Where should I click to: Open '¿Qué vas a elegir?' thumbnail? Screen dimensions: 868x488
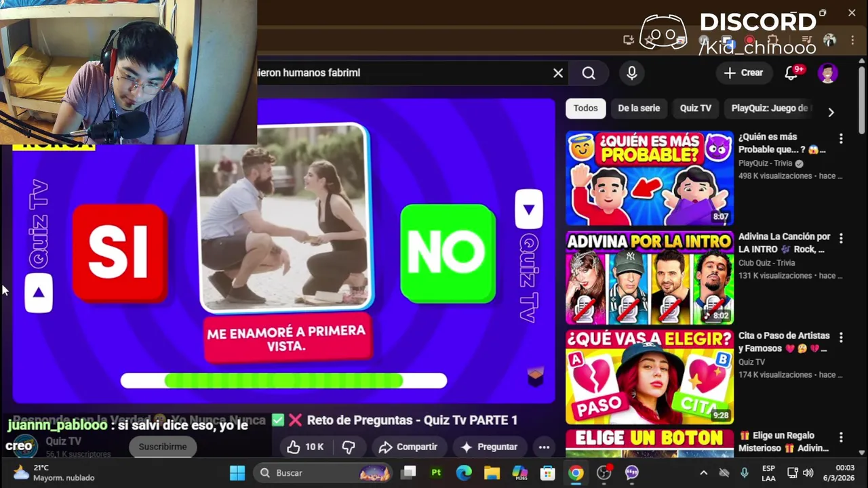(650, 377)
